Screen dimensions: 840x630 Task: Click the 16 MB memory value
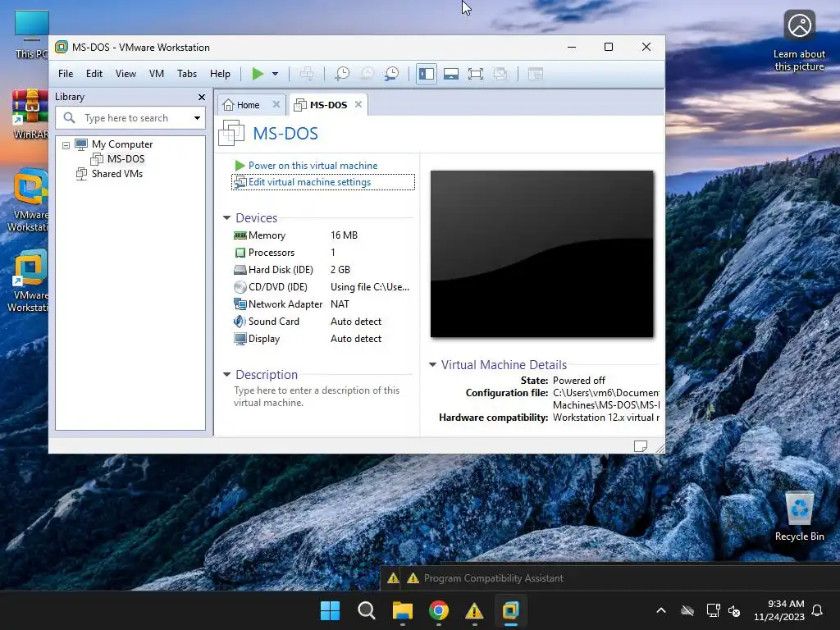(x=344, y=235)
